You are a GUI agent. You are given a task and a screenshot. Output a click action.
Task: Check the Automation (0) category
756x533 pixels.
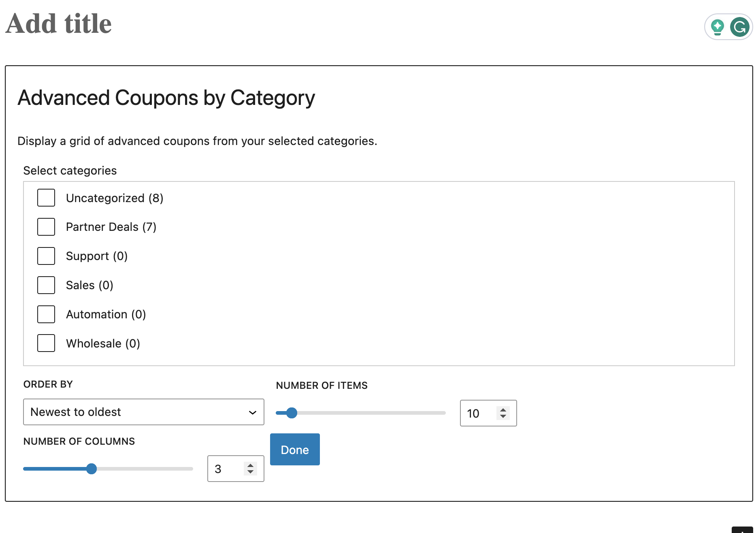pos(46,314)
